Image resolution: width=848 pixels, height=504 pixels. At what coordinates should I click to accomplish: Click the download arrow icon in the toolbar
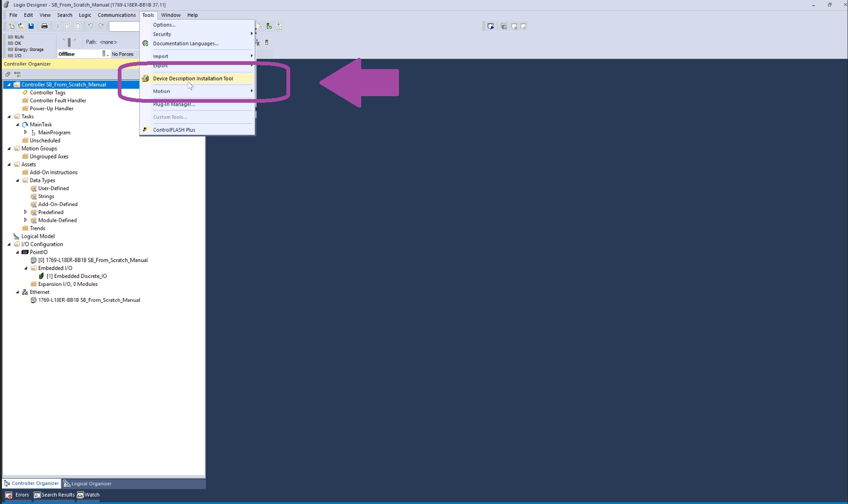pyautogui.click(x=279, y=26)
